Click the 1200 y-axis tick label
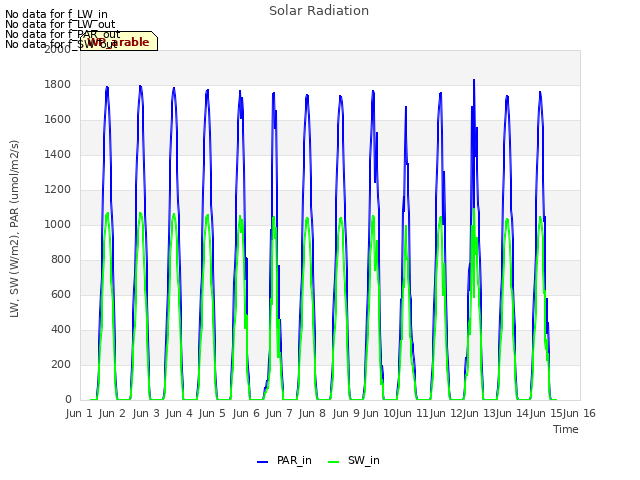This screenshot has height=480, width=640. coord(58,190)
